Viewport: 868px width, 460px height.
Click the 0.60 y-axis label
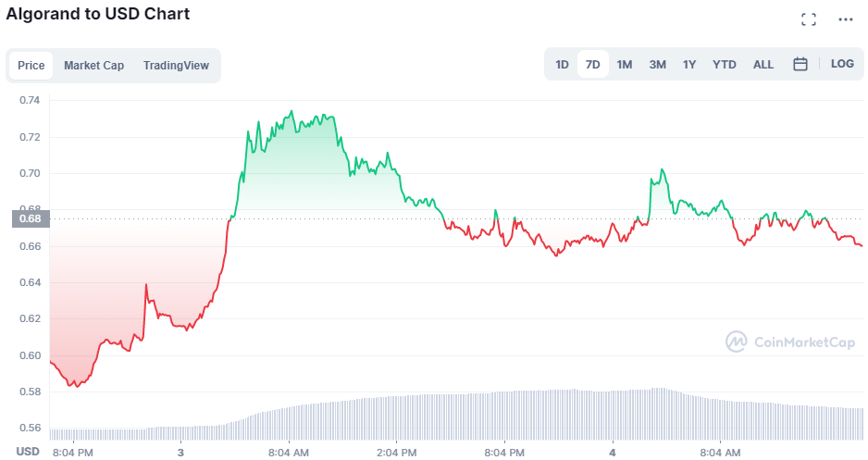point(30,355)
